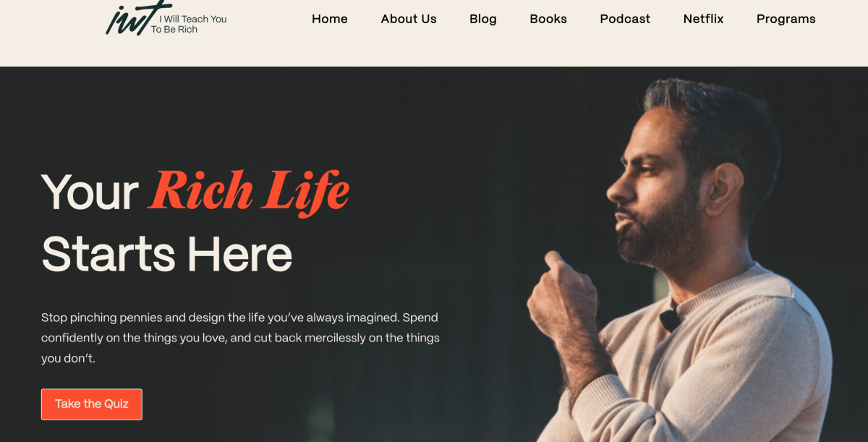Click the "you don't." closing paragraph line
868x442 pixels.
pyautogui.click(x=68, y=359)
